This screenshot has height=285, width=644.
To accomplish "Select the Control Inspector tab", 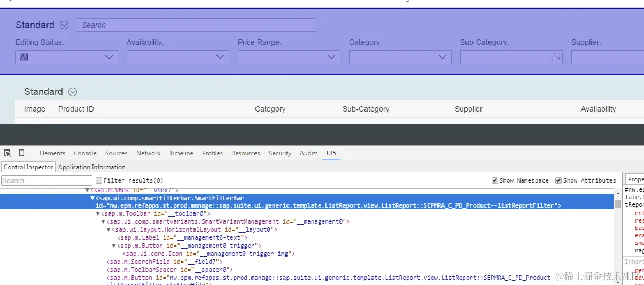I will pos(28,167).
